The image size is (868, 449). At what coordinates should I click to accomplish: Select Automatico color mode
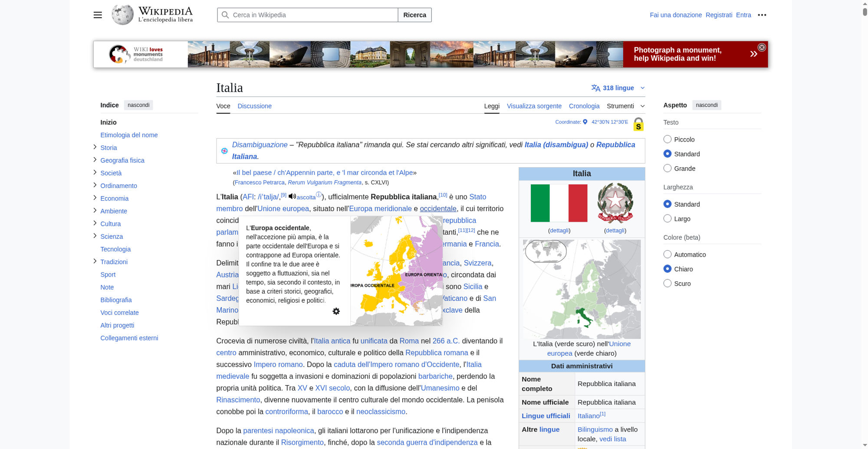pos(667,254)
